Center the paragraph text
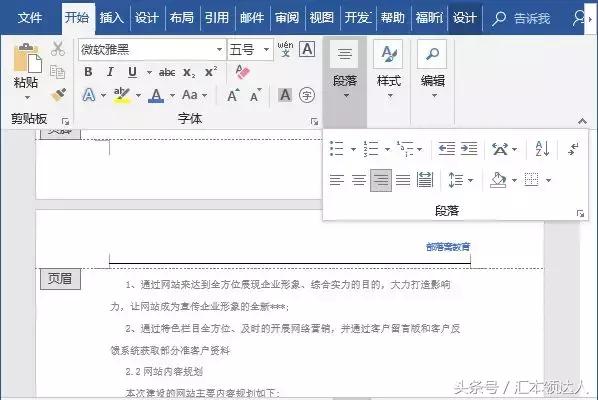 coord(358,180)
